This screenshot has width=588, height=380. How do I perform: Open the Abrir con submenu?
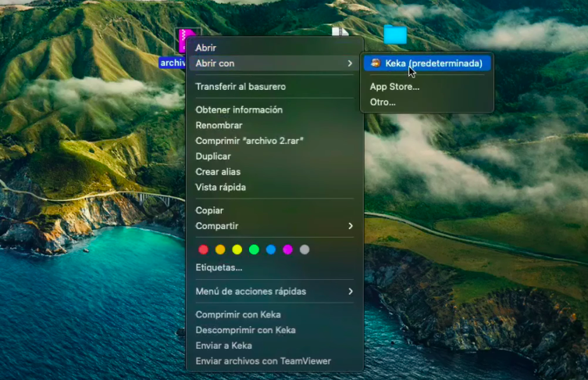click(x=275, y=63)
